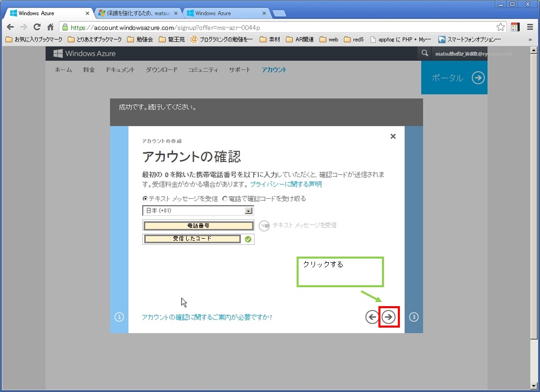
Task: Show more bookmarks with the chevron
Action: tap(530, 39)
